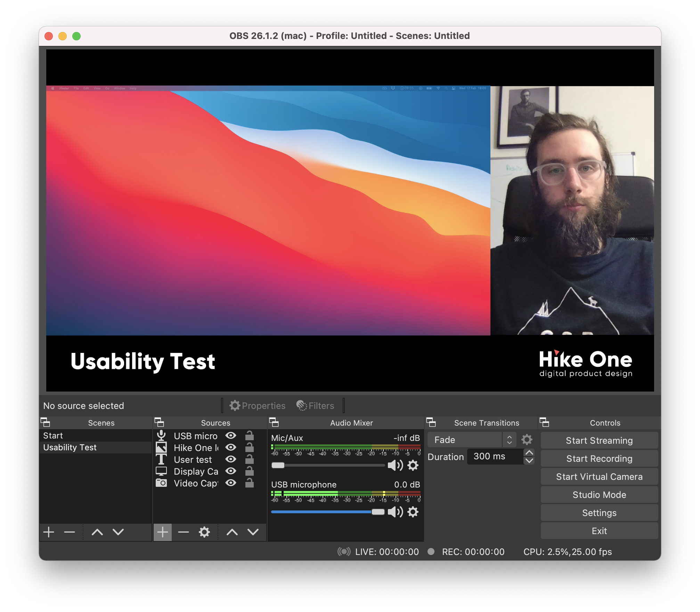Add a new source with plus button

click(x=162, y=532)
